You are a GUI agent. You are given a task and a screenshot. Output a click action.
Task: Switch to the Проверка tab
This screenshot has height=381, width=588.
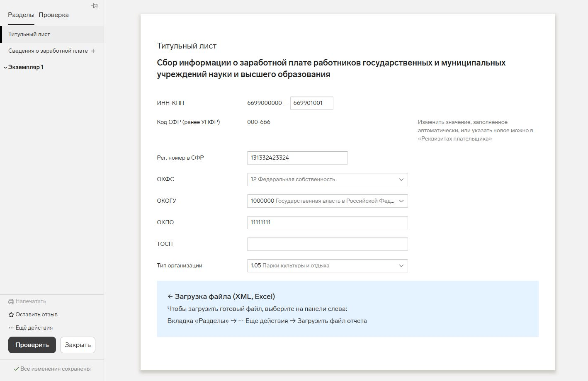[53, 15]
